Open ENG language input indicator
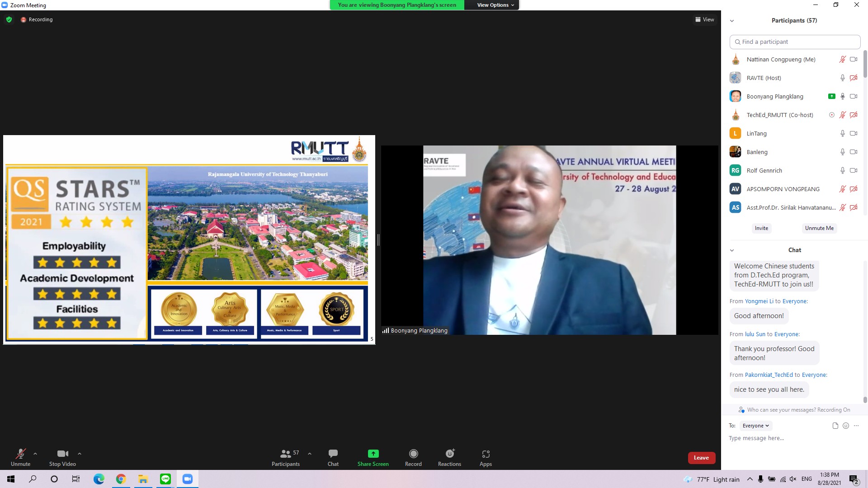Screen dimensions: 868x488 point(807,479)
